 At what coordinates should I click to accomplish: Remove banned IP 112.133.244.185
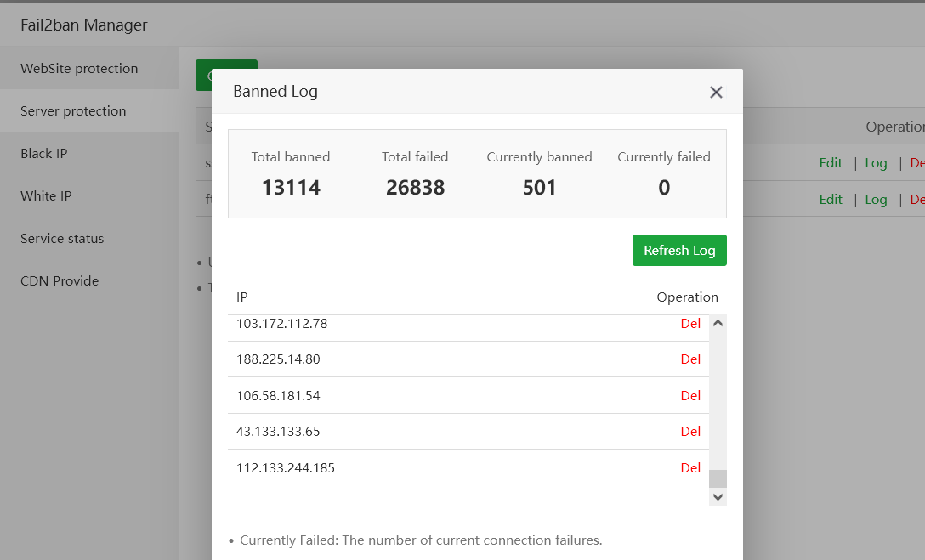pyautogui.click(x=690, y=468)
